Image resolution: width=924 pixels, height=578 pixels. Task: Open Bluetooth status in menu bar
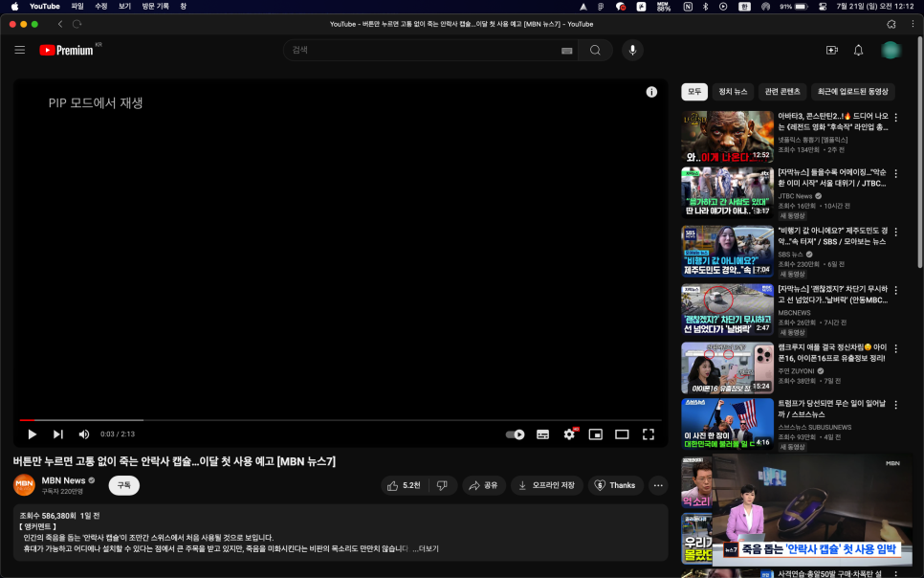705,7
